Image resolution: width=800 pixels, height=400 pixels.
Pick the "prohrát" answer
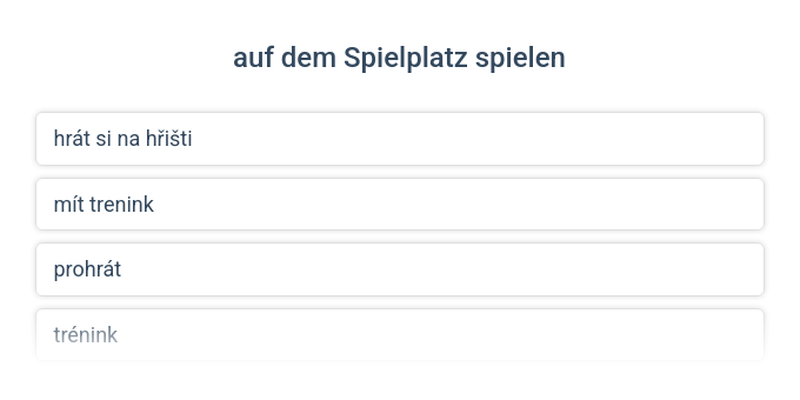(400, 270)
